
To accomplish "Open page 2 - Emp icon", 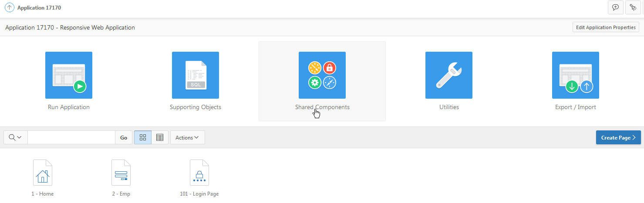I will coord(121,173).
